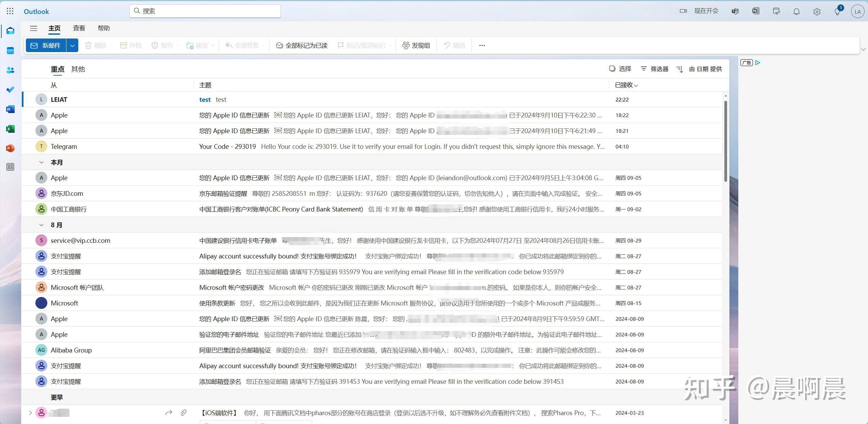Select the LEIAT sender avatar
The height and width of the screenshot is (424, 868).
tap(41, 99)
